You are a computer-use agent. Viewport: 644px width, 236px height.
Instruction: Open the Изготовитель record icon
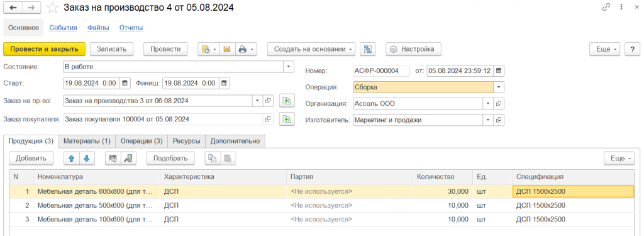pyautogui.click(x=499, y=120)
